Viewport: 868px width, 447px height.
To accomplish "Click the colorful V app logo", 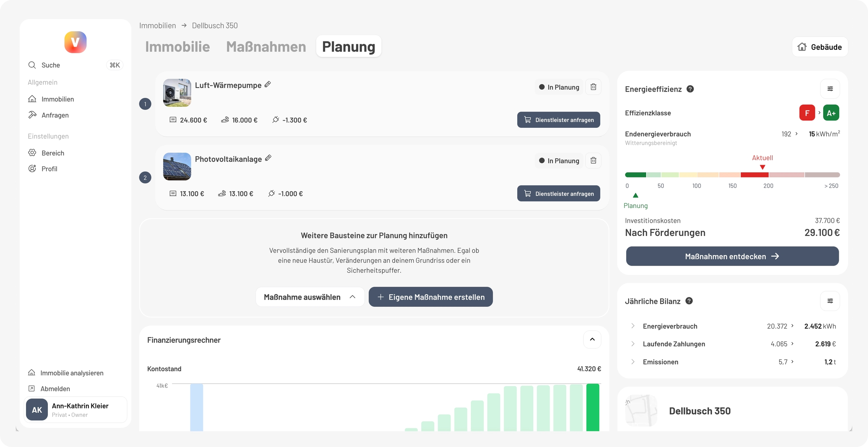I will coord(75,42).
